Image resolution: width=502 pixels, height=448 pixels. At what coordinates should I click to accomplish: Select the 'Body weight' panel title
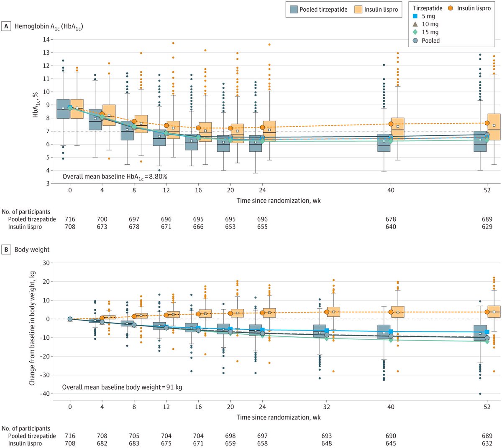[32, 249]
